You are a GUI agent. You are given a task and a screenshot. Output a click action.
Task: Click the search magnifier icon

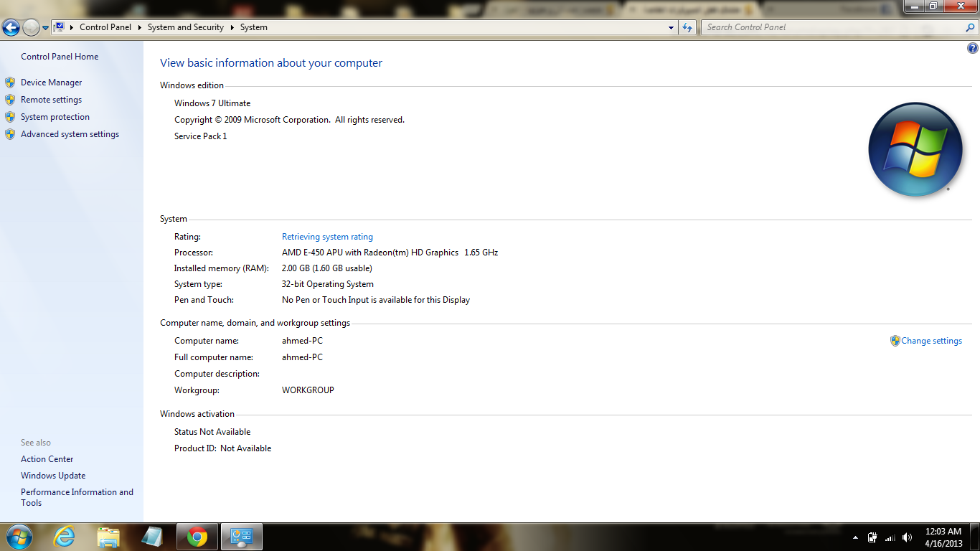click(971, 27)
